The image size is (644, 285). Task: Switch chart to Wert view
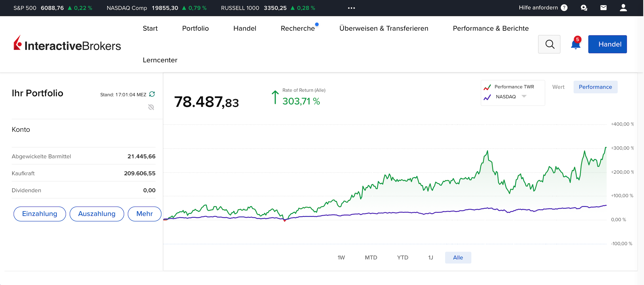pyautogui.click(x=558, y=87)
